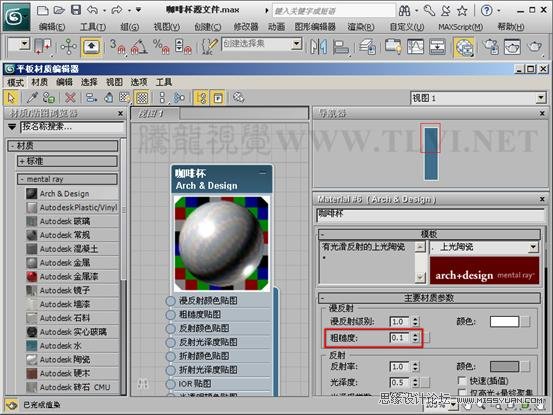The height and width of the screenshot is (415, 553).
Task: Click the red X delete selected icon
Action: pos(71,98)
